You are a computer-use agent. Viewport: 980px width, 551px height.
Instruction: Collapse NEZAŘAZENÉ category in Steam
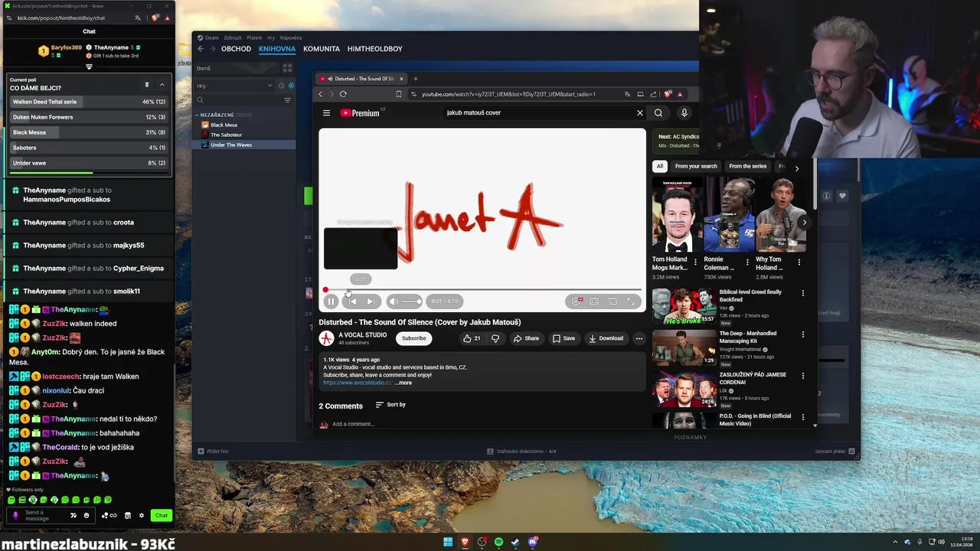(196, 115)
